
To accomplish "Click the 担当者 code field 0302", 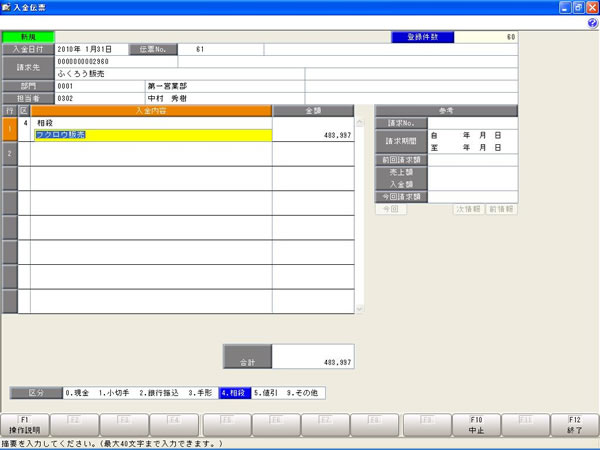I will 100,98.
